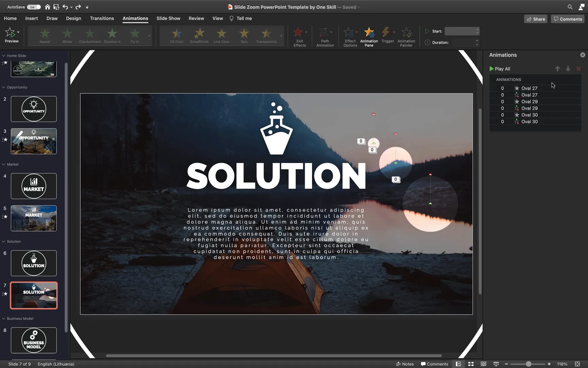Screen dimensions: 588x368
Task: Redo the last action
Action: point(78,7)
